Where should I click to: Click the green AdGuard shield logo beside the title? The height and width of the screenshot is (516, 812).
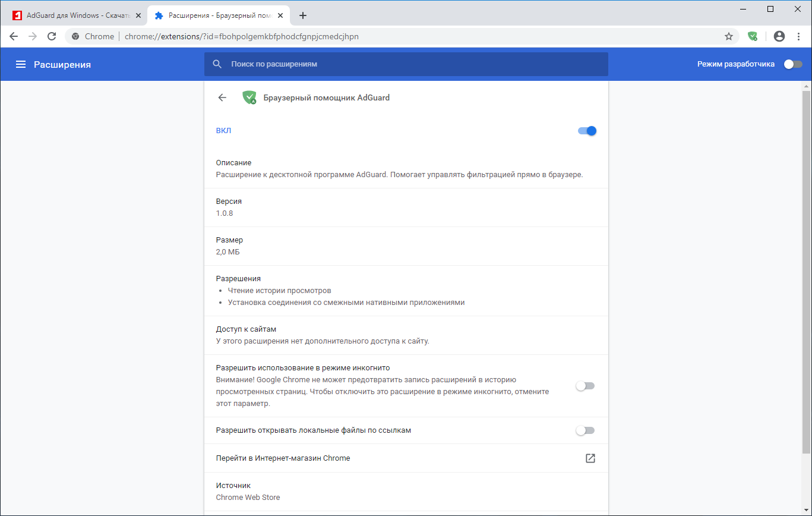coord(249,97)
